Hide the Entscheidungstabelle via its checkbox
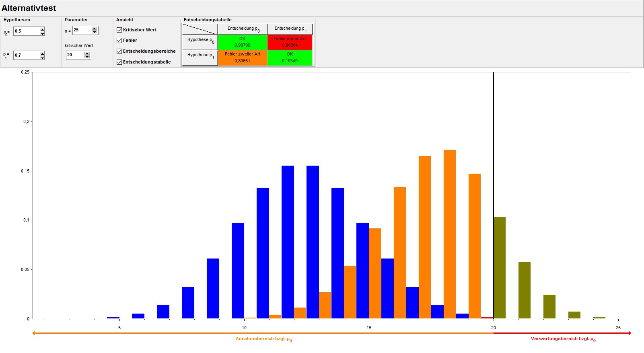This screenshot has width=644, height=353. 119,62
